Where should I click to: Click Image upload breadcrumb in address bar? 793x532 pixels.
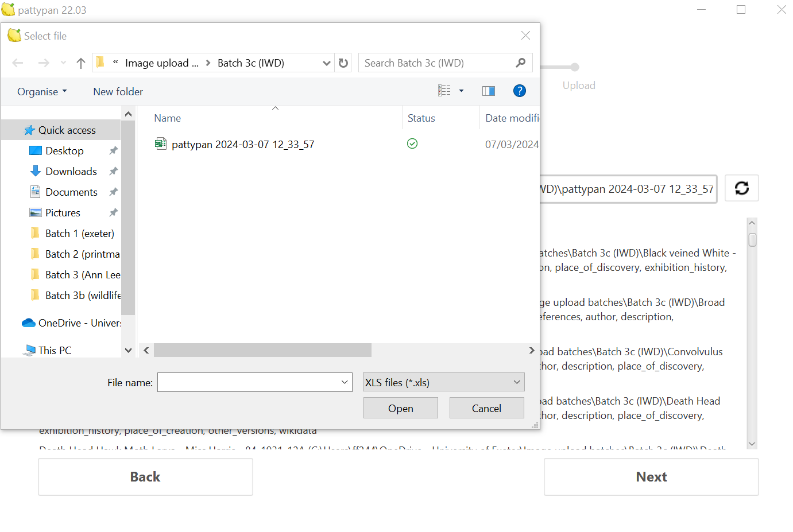click(x=162, y=63)
